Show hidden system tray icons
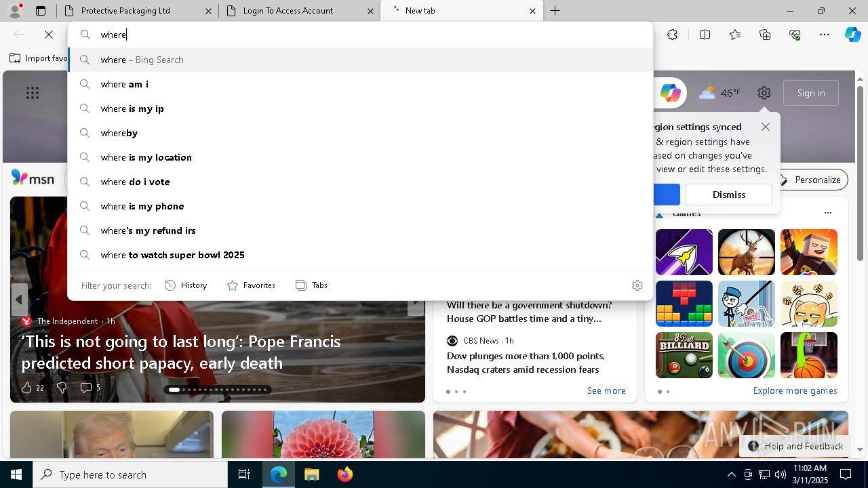Image resolution: width=868 pixels, height=488 pixels. point(731,474)
